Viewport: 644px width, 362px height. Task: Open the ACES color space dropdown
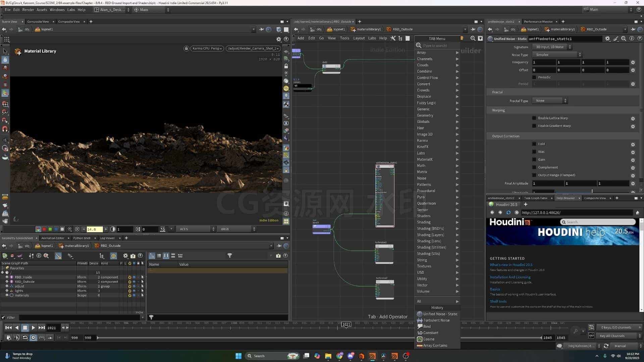[196, 229]
